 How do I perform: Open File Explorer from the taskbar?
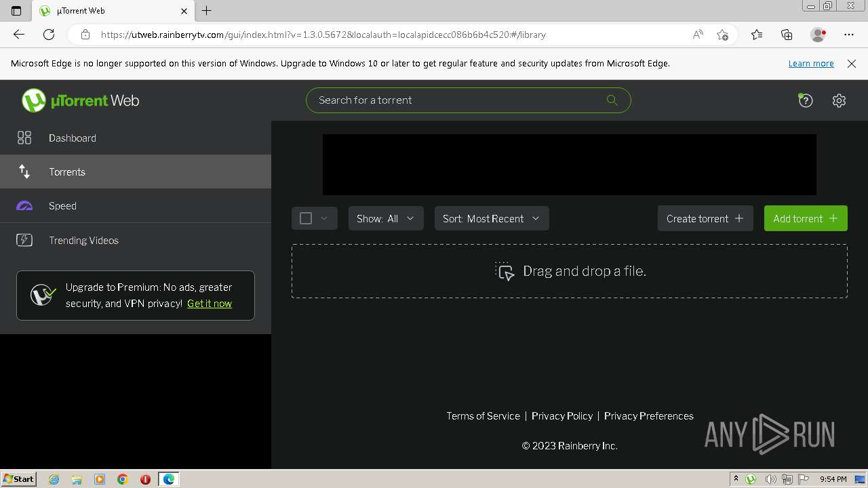tap(77, 479)
